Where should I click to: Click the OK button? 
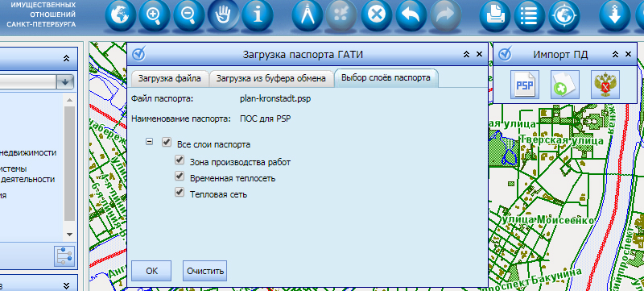point(151,271)
